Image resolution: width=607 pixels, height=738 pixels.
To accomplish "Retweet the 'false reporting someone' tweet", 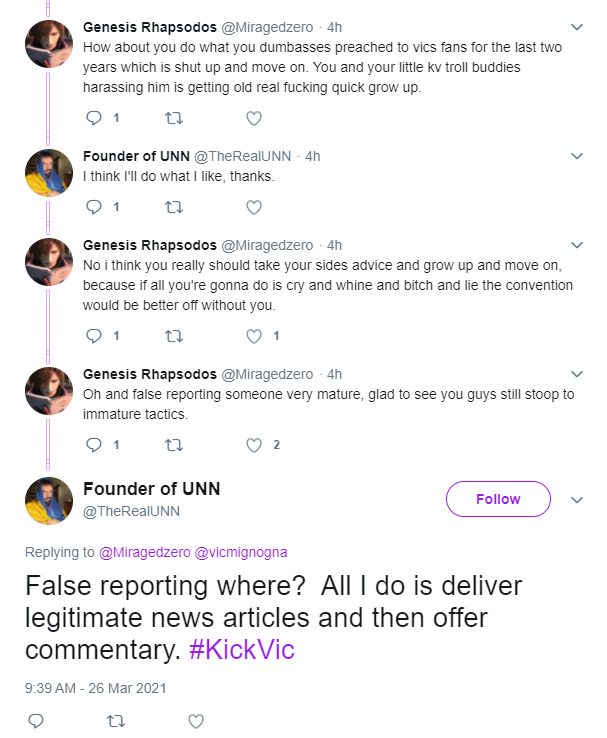I will [174, 445].
